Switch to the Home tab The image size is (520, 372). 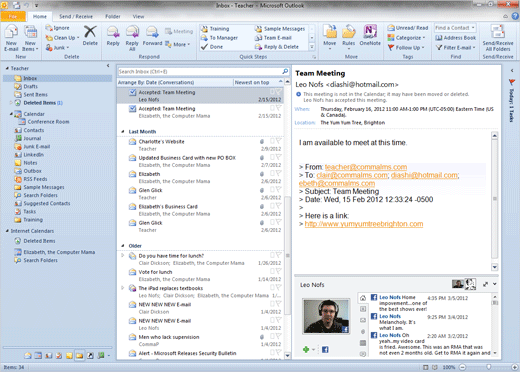[x=40, y=16]
